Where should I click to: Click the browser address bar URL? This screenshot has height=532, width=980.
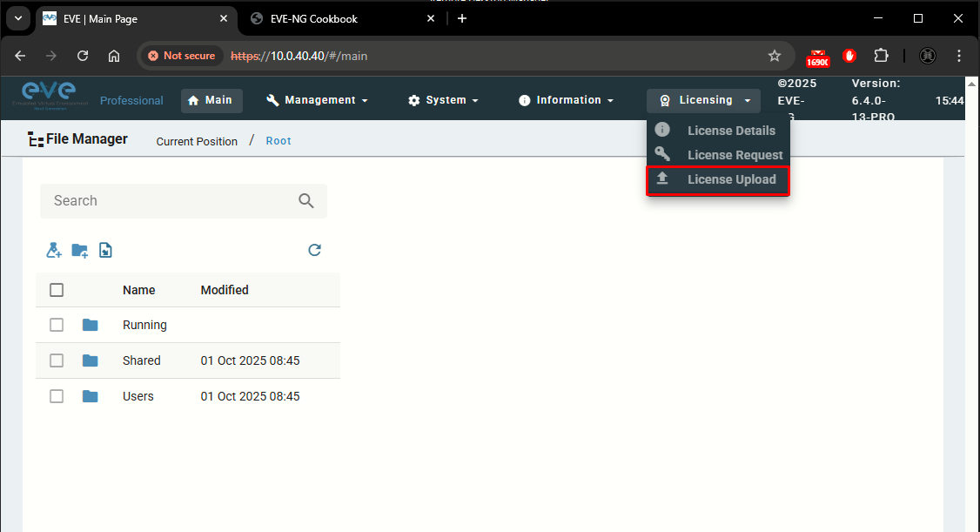pos(299,56)
